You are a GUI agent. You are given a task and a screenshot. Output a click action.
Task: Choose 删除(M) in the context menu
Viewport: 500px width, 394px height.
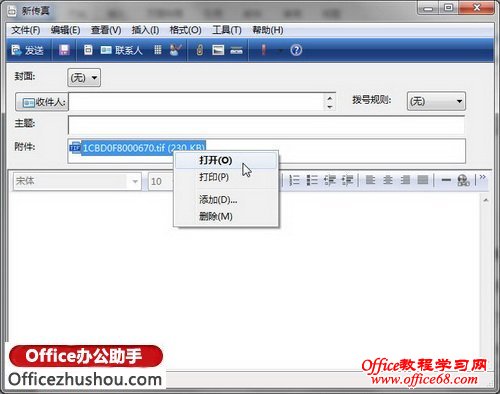[226, 216]
